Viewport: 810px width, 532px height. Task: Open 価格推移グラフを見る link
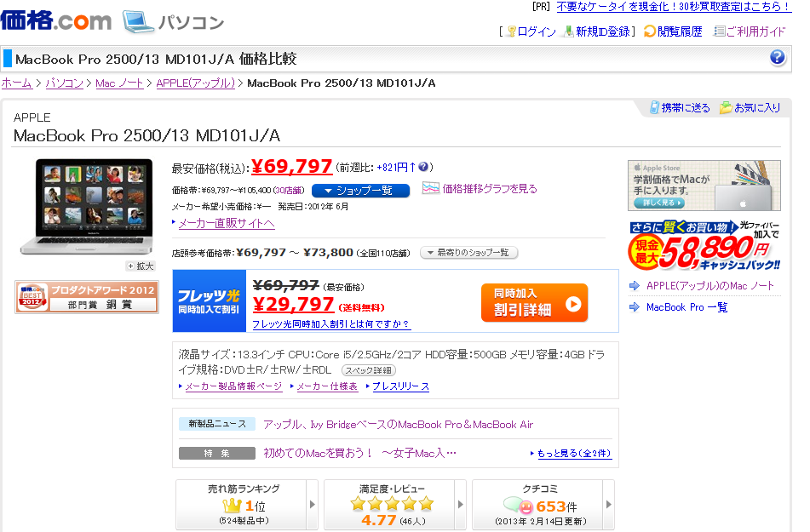point(490,188)
